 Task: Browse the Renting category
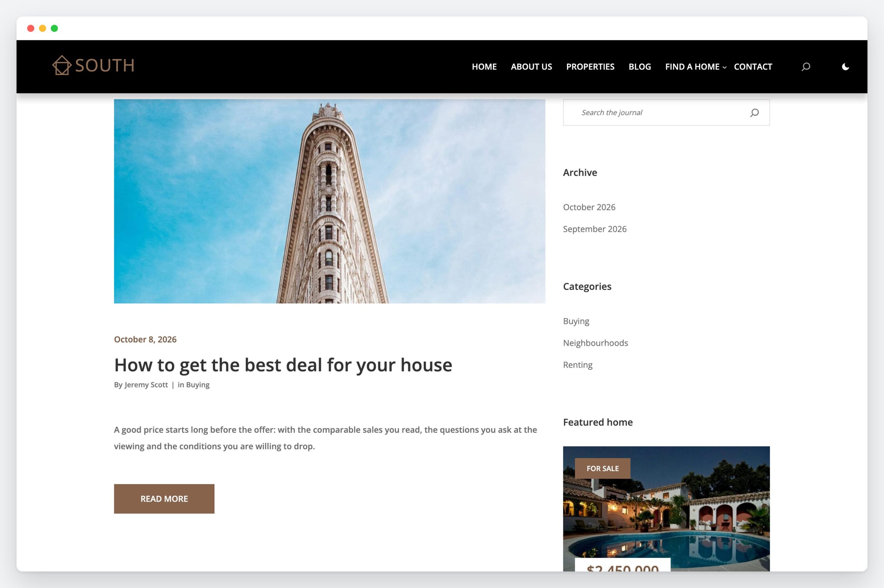coord(577,365)
